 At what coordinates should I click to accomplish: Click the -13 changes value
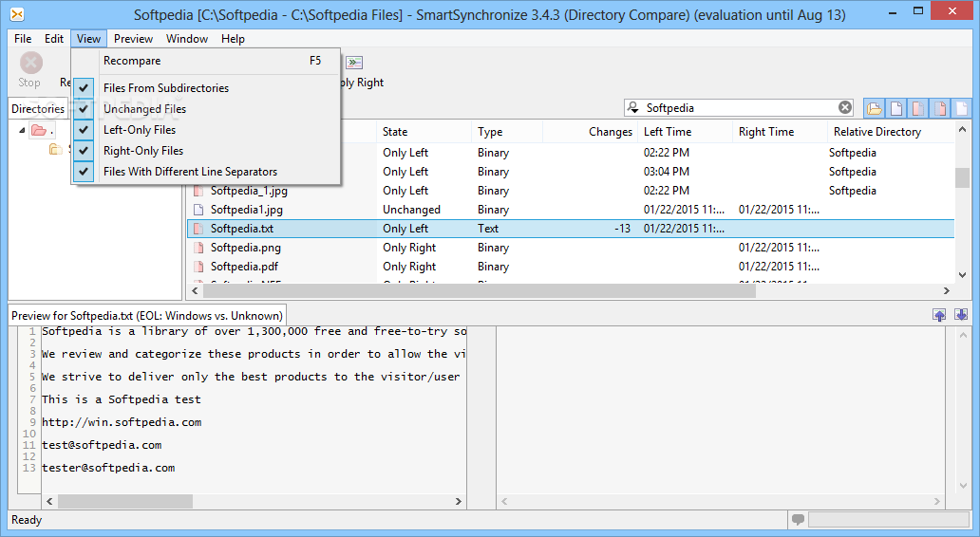coord(623,229)
